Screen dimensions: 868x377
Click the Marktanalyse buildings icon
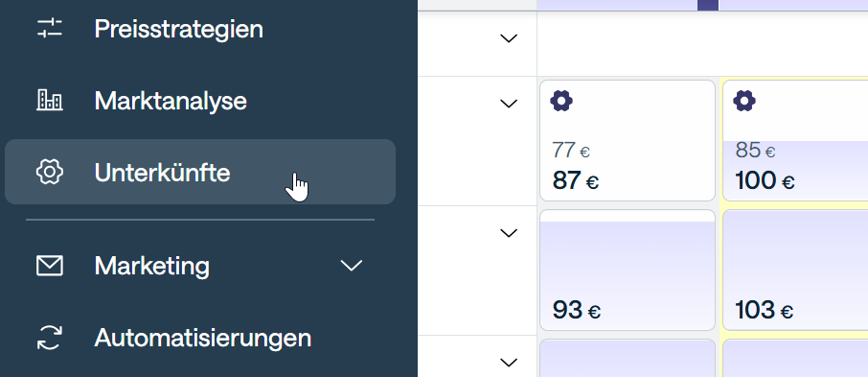pos(50,101)
